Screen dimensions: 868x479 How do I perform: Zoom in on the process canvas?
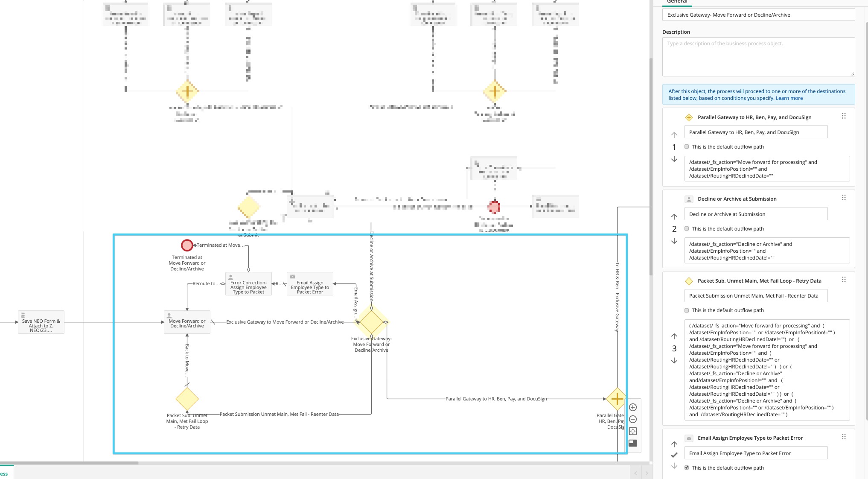633,407
